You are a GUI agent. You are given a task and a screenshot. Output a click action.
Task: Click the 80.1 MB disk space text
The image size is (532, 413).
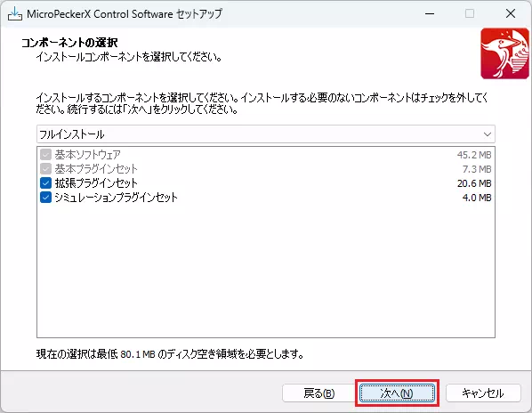(x=138, y=354)
